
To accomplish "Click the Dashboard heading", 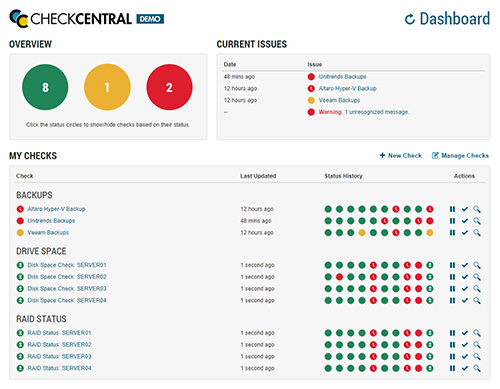I will coord(455,19).
